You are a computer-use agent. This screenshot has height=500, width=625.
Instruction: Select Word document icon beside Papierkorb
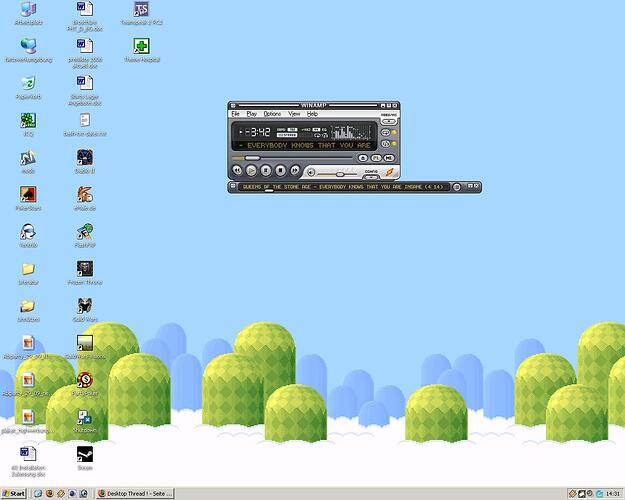85,91
